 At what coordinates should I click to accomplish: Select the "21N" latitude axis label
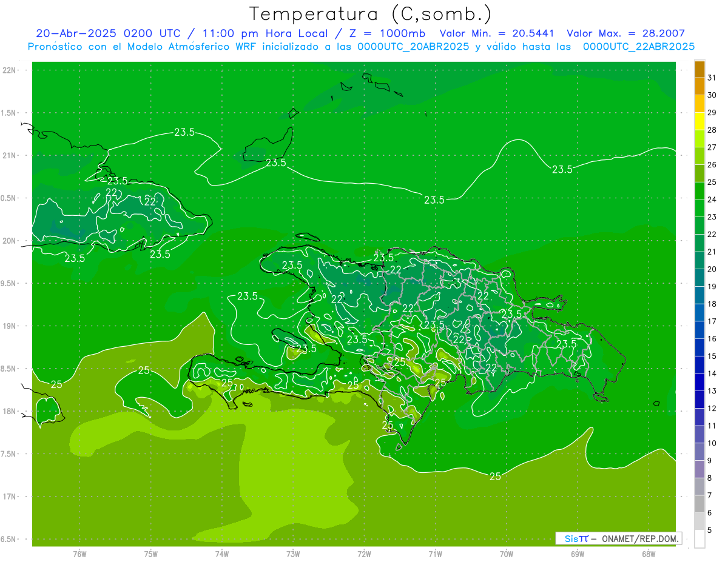pos(10,155)
